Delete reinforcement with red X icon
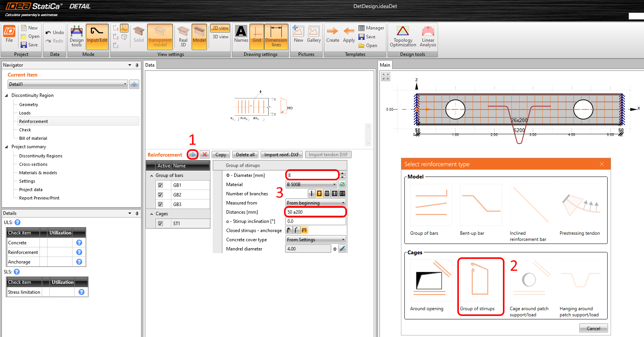 click(205, 155)
